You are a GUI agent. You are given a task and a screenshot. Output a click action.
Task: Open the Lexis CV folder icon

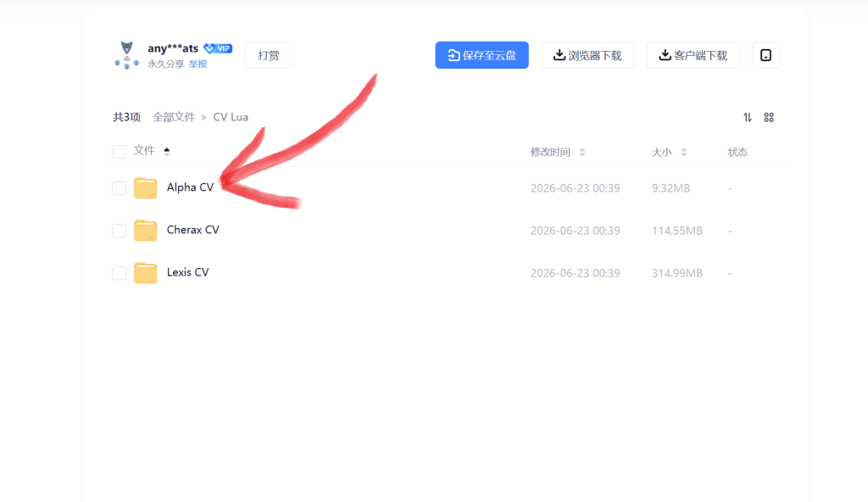coord(146,272)
